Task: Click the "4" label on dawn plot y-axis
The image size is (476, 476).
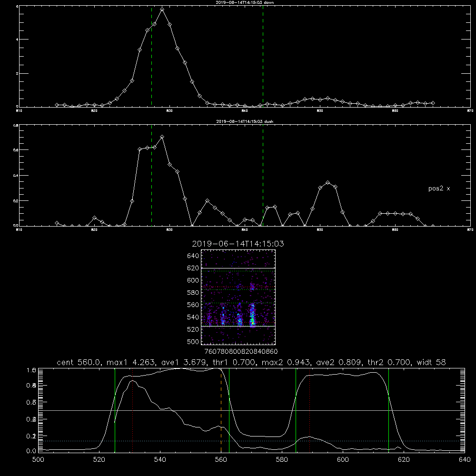Action: click(x=17, y=40)
